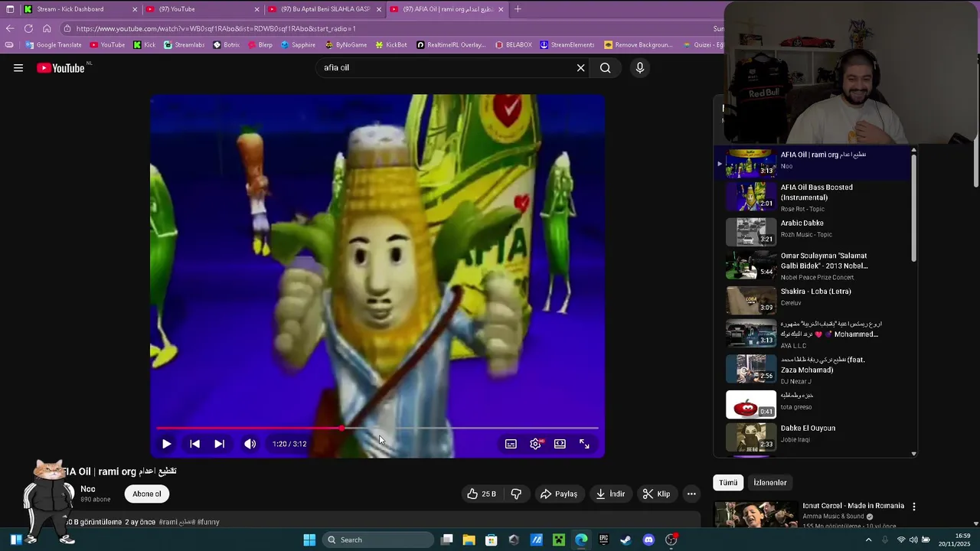The width and height of the screenshot is (980, 551).
Task: Mute the video volume speaker icon
Action: pos(250,444)
